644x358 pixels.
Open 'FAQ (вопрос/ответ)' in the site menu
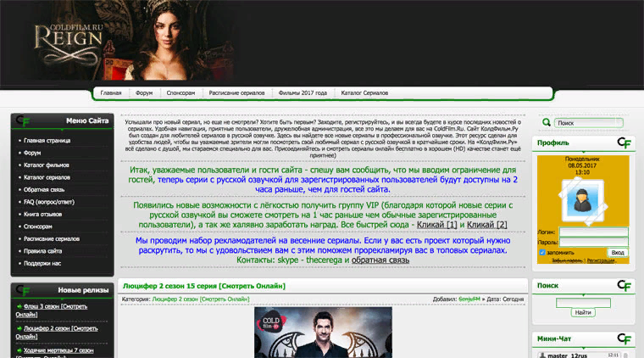[x=49, y=202]
